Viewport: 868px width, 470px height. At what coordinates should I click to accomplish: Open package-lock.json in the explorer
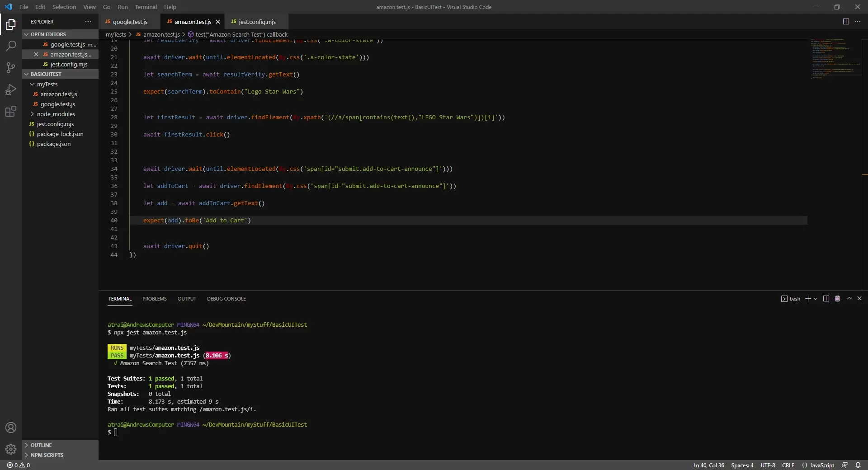click(x=60, y=134)
